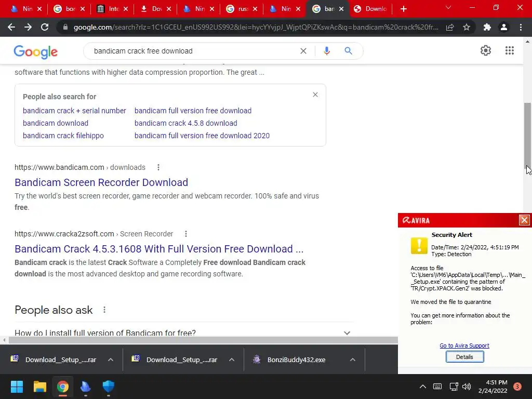Go back with the browser back arrow

(11, 27)
